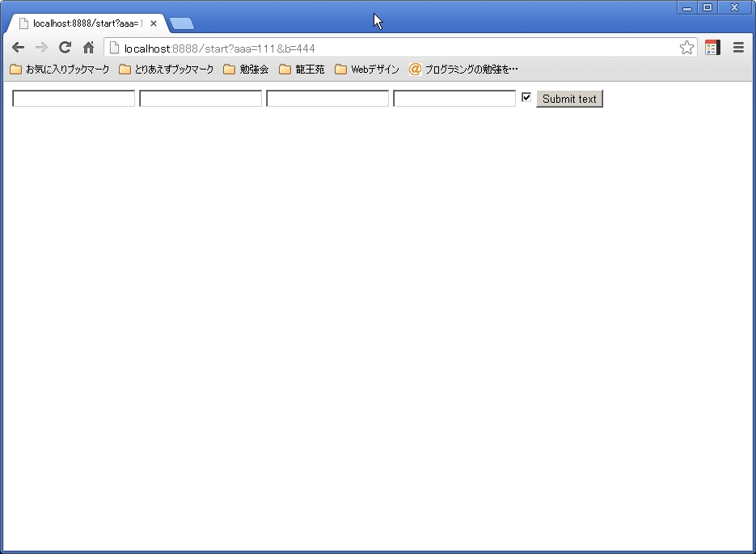Viewport: 756px width, 554px height.
Task: Bookmark this page with the star icon
Action: click(x=686, y=48)
